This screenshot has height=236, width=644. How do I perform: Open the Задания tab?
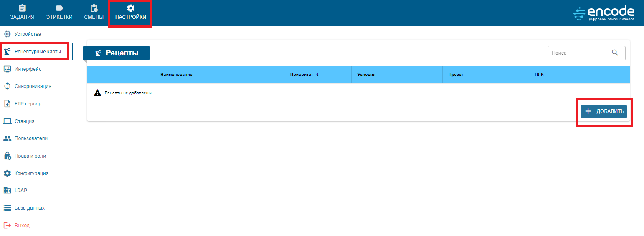coord(22,13)
